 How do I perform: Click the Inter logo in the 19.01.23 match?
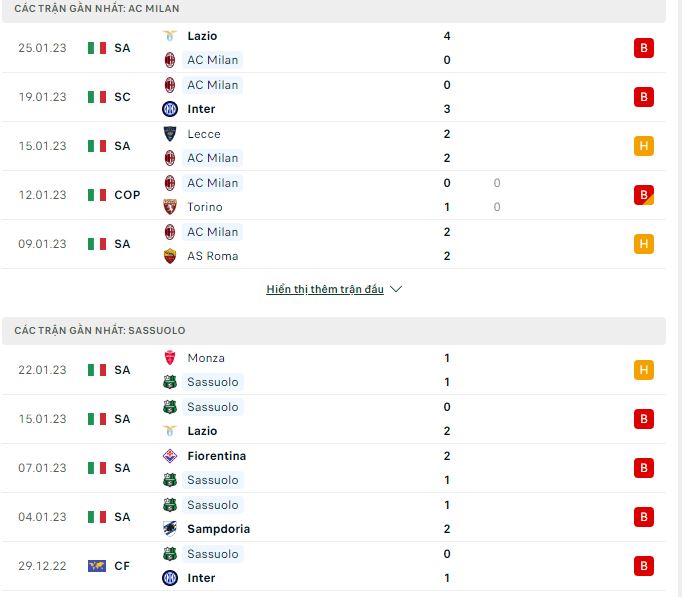tap(170, 109)
